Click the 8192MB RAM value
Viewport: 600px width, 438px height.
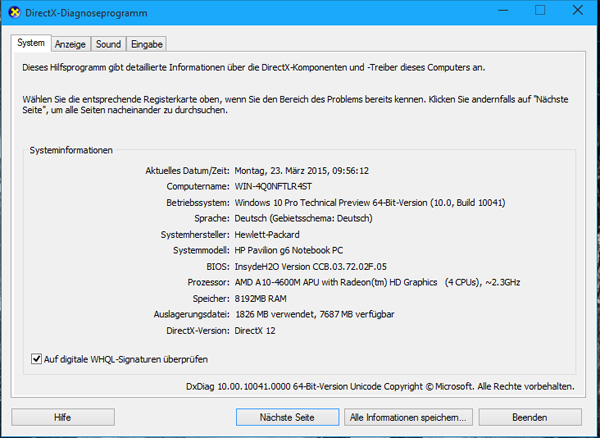pyautogui.click(x=261, y=299)
